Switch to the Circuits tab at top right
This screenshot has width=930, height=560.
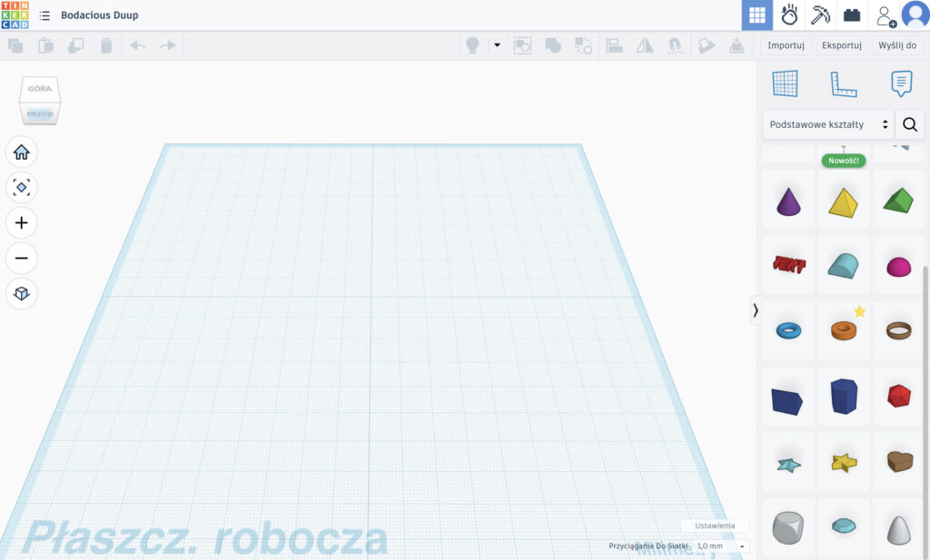pyautogui.click(x=791, y=15)
